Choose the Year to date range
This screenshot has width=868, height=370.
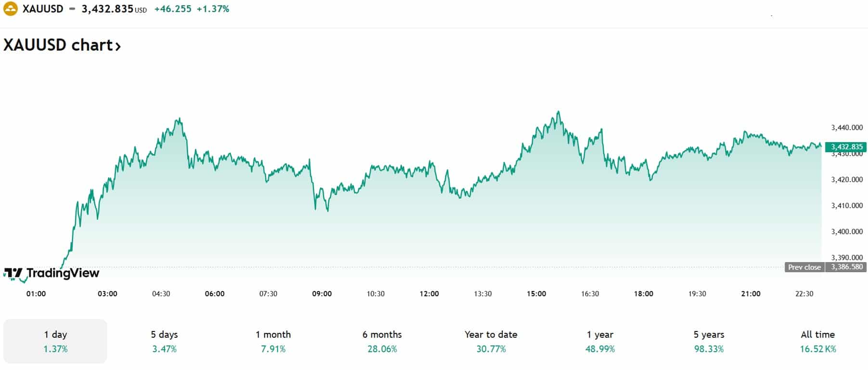tap(491, 341)
